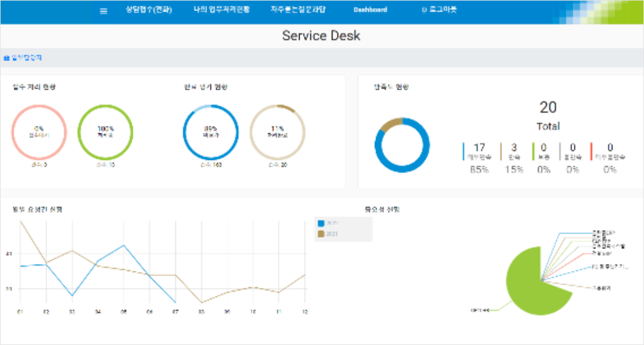Click the beige 11% donut gauge

(278, 132)
